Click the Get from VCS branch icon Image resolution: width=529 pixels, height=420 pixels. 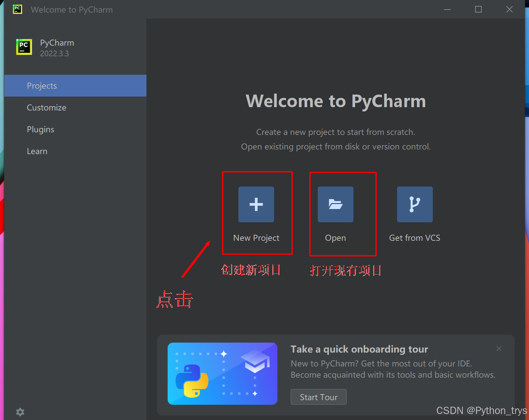point(415,204)
